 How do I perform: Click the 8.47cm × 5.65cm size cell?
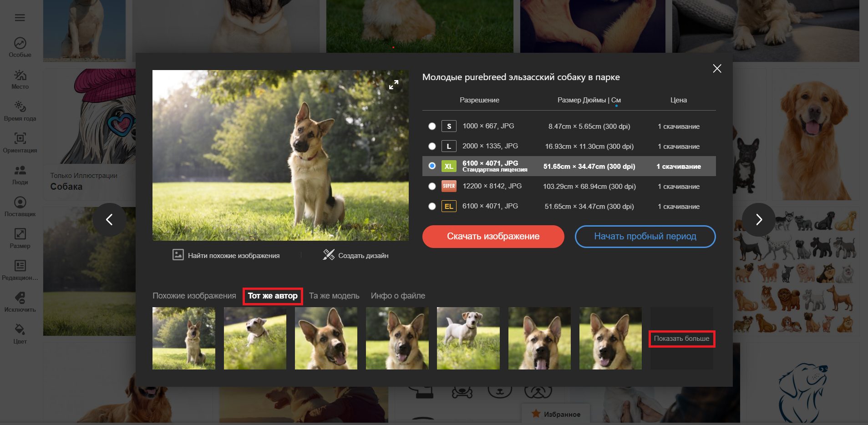pos(589,126)
